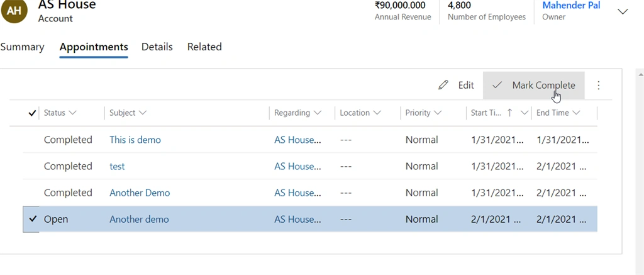Open the Related tab
Viewport: 644px width, 275px height.
(204, 47)
